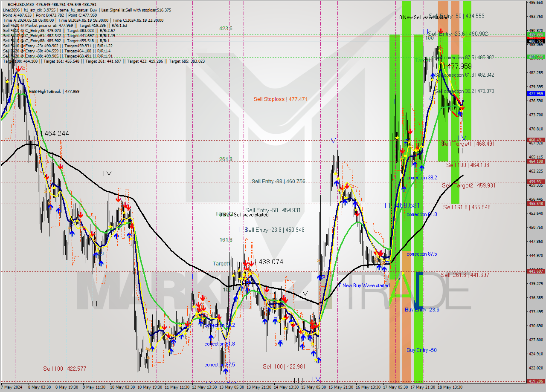Screen dimensions: 546x392
Task: Click the 'Buy Entry -50' label
Action: [421, 350]
